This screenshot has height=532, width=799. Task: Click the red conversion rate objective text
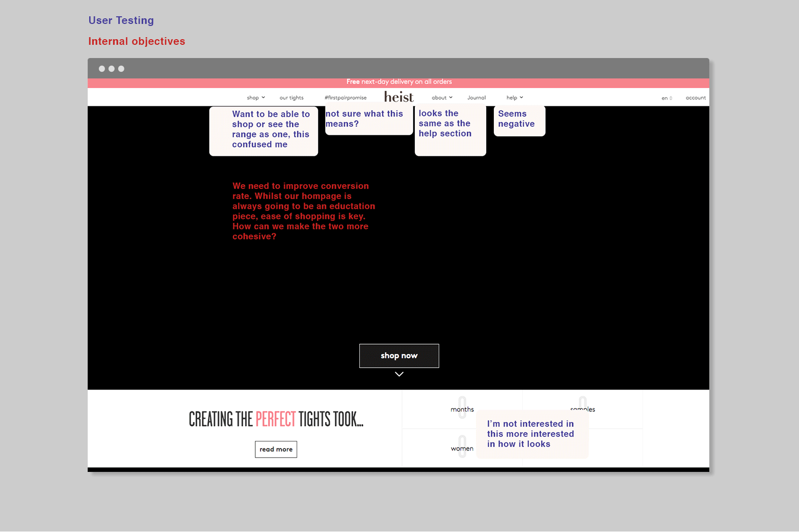pos(304,211)
